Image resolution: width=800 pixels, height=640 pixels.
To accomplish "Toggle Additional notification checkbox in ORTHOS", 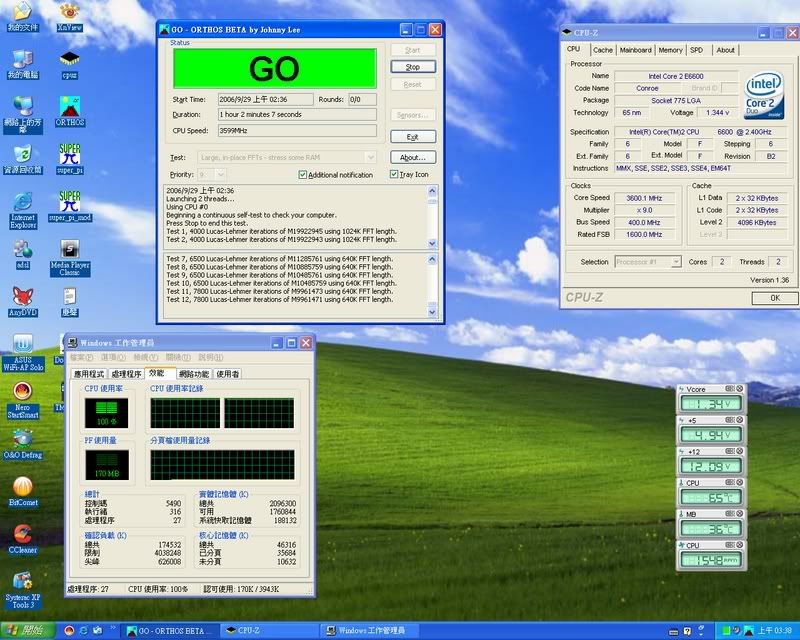I will (x=303, y=175).
